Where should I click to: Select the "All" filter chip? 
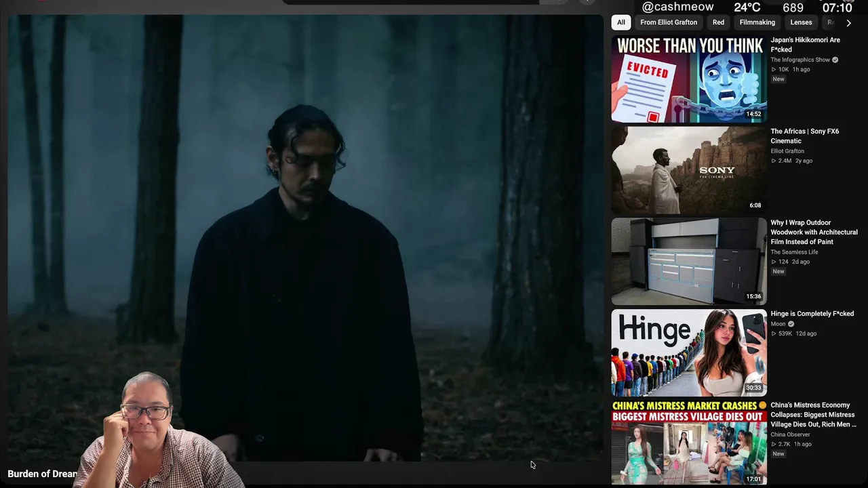tap(621, 22)
